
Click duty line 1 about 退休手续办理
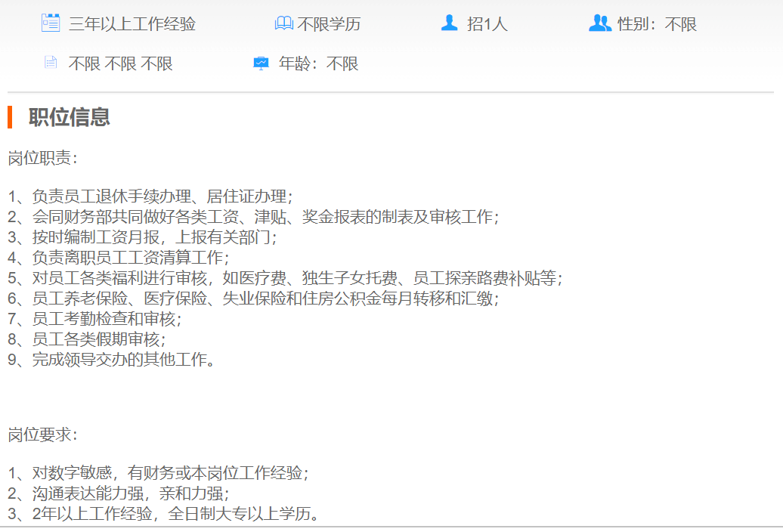(x=151, y=197)
